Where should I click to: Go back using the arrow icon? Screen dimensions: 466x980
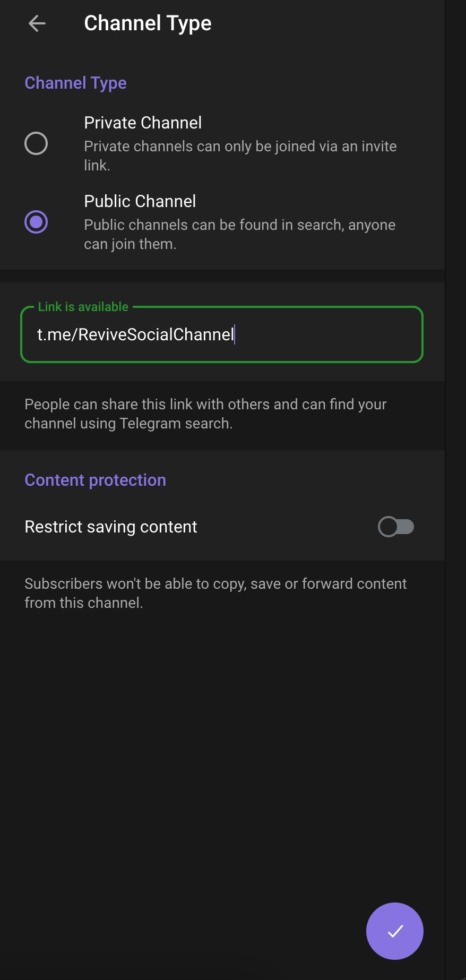[x=37, y=23]
